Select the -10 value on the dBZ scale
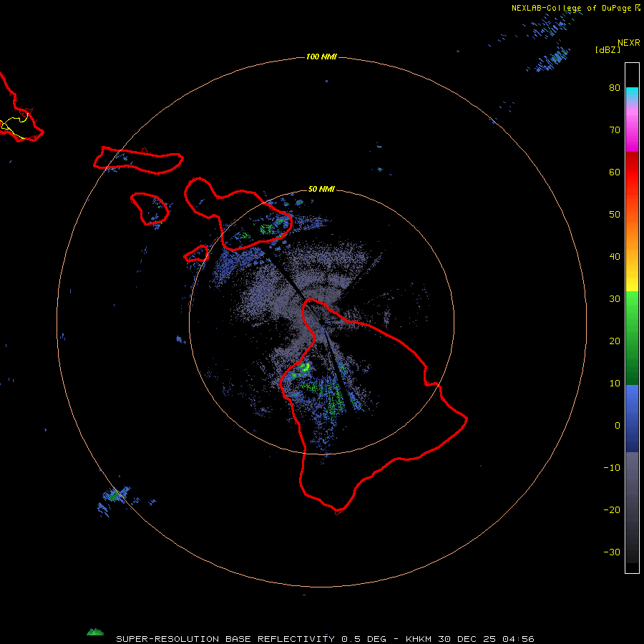 point(612,468)
